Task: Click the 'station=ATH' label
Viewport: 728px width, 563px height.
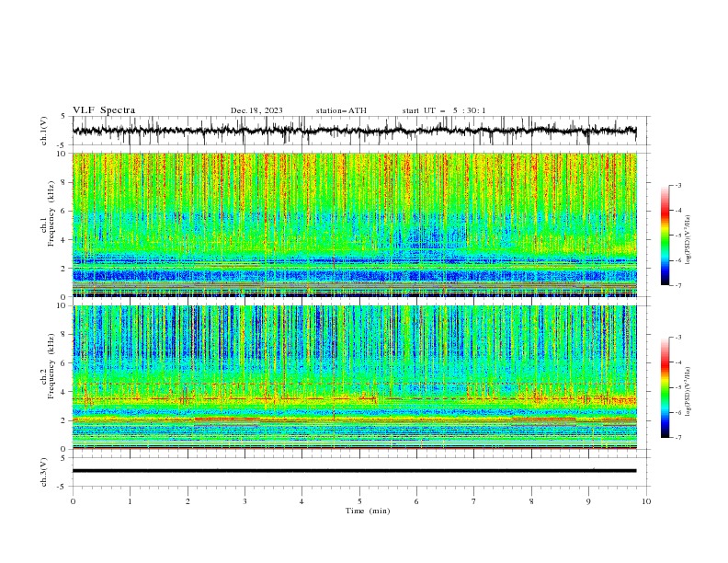Action: [x=341, y=110]
